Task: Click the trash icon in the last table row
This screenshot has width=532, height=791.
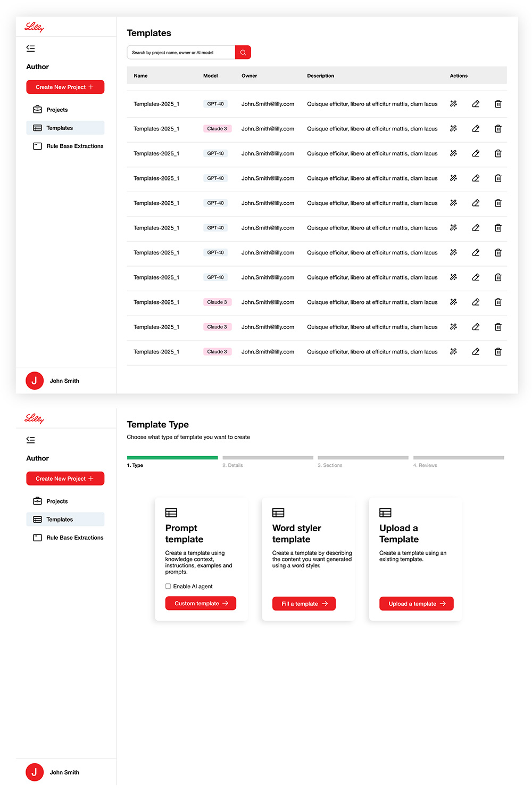Action: [498, 352]
